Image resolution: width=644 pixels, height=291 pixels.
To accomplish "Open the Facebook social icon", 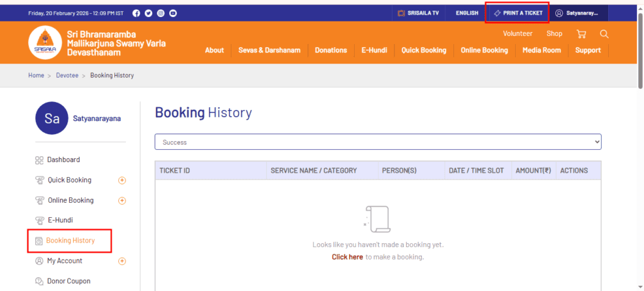I will pos(136,13).
